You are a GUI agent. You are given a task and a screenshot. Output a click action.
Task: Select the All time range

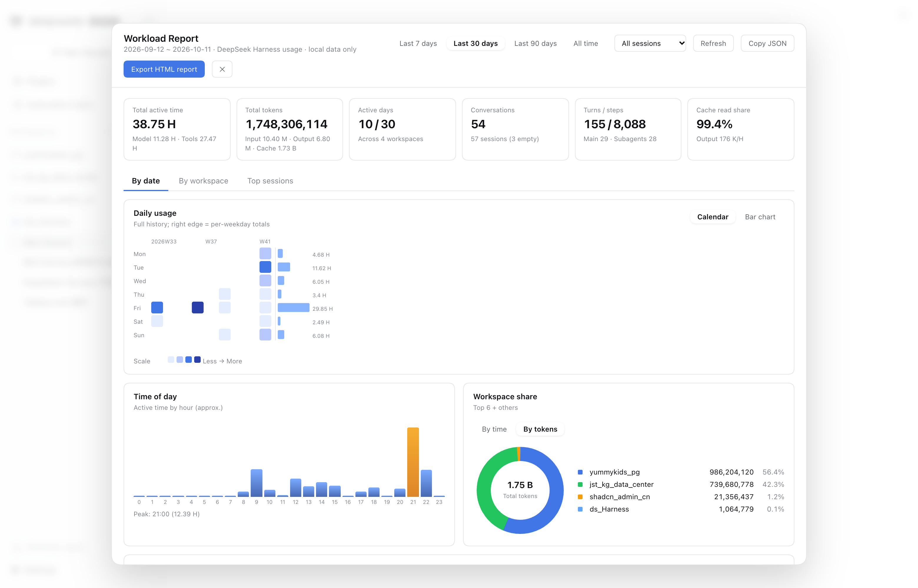click(x=585, y=43)
